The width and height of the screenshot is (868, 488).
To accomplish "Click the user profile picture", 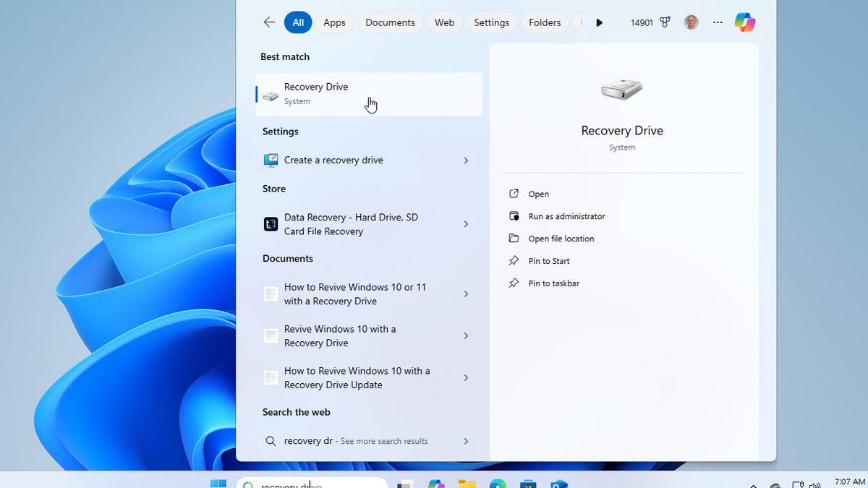I will click(x=691, y=22).
